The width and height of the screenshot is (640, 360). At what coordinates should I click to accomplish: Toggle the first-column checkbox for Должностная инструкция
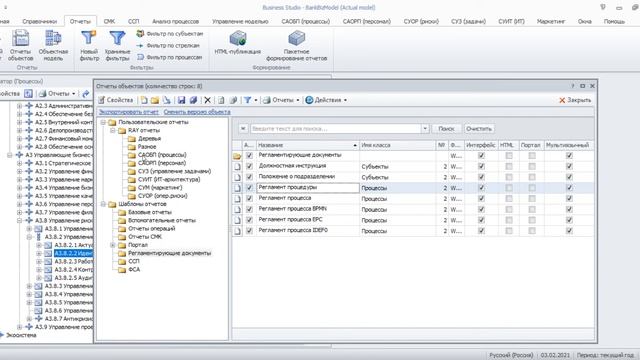tap(249, 166)
